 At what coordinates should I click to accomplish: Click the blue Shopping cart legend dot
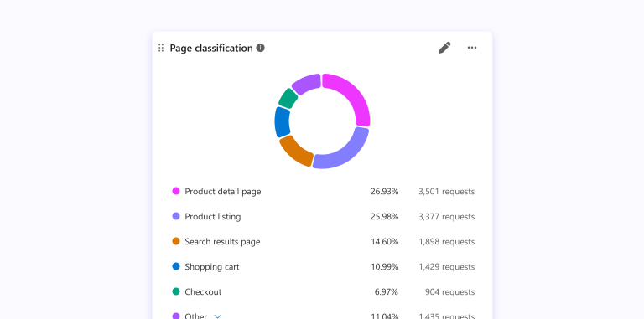pyautogui.click(x=176, y=266)
